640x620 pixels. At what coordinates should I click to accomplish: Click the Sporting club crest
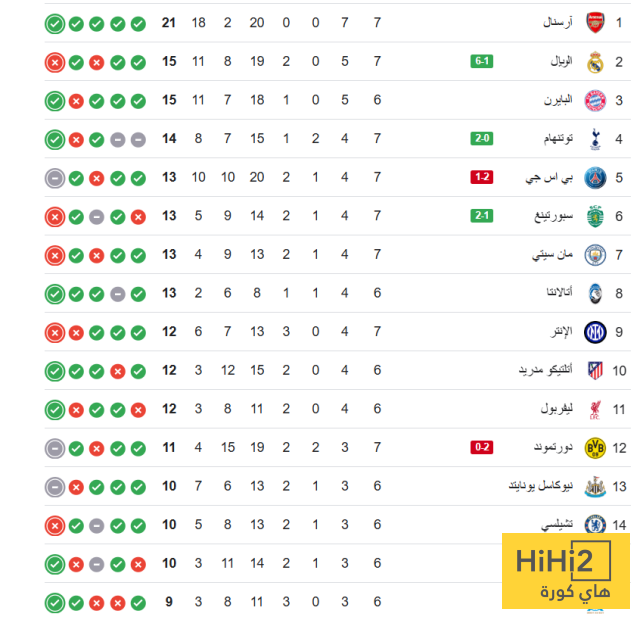click(595, 216)
